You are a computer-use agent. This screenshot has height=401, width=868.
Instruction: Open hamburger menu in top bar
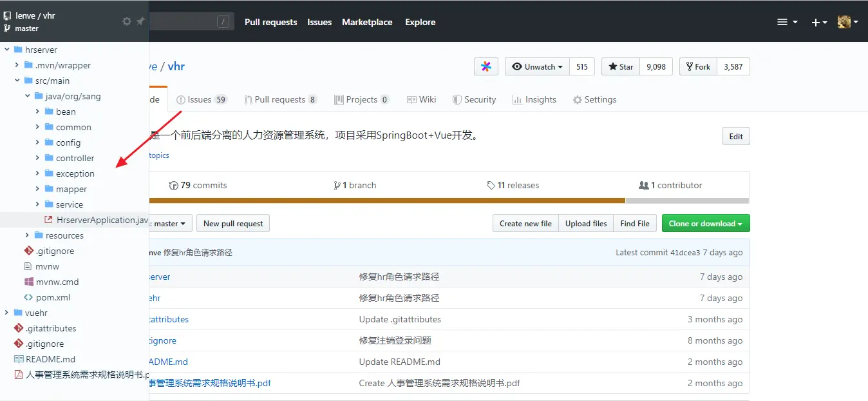tap(787, 22)
